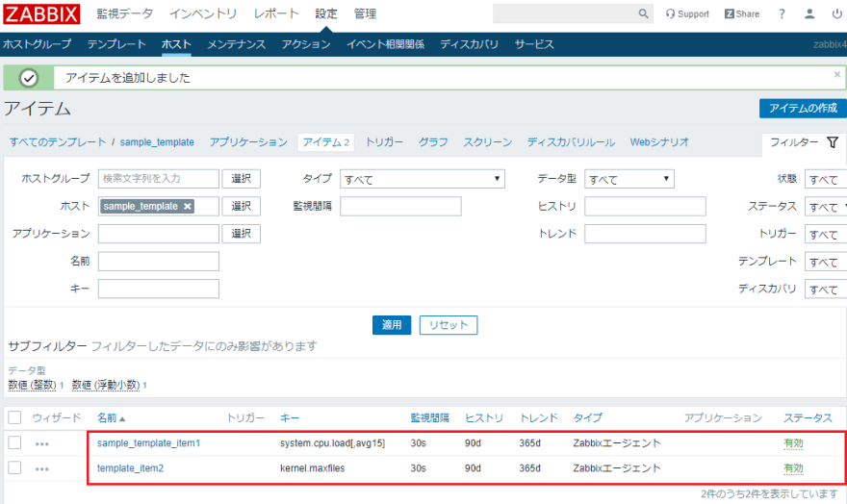This screenshot has width=847, height=504.
Task: Remove sample_template tag from host field
Action: click(187, 207)
